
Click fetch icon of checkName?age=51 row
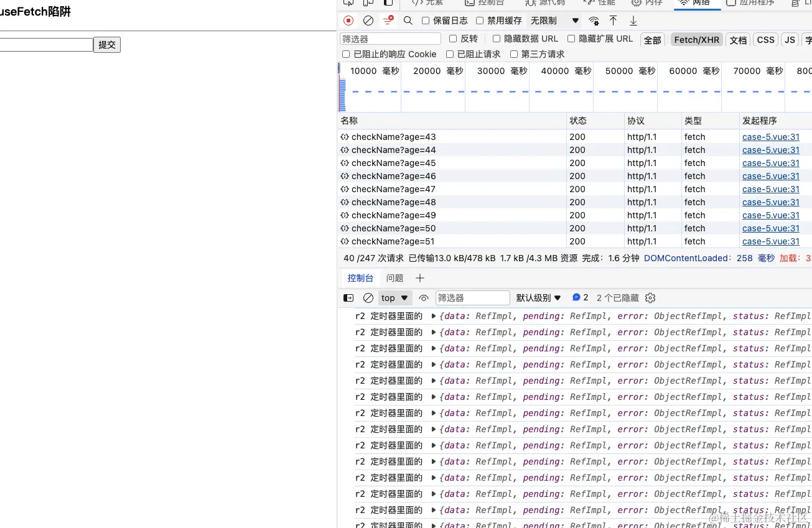344,241
